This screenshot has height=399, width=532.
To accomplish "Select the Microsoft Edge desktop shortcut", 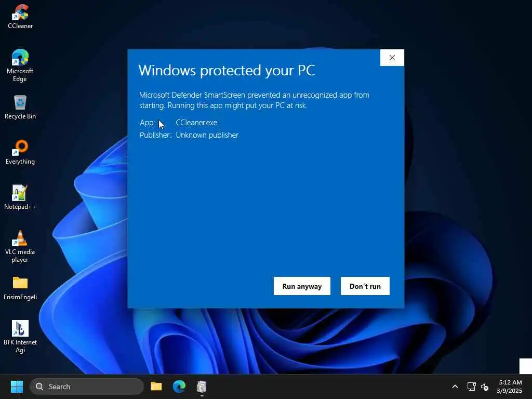I will coord(20,65).
